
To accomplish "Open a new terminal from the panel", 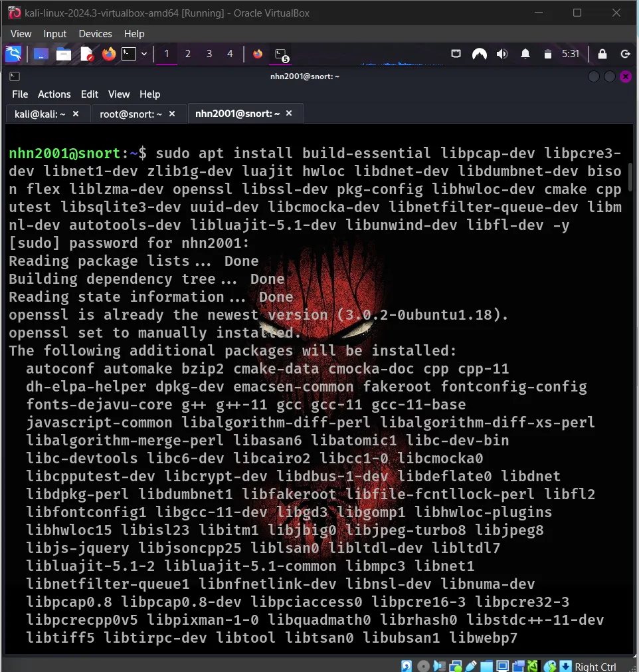I will point(128,55).
